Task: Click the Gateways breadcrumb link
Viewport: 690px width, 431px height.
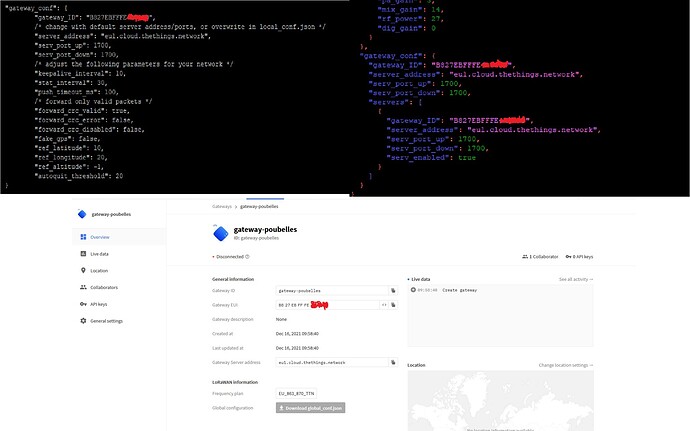Action: coord(221,206)
